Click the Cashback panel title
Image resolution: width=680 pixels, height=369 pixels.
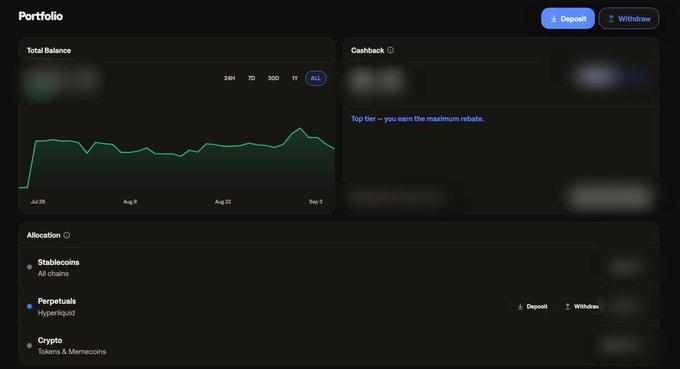(367, 50)
